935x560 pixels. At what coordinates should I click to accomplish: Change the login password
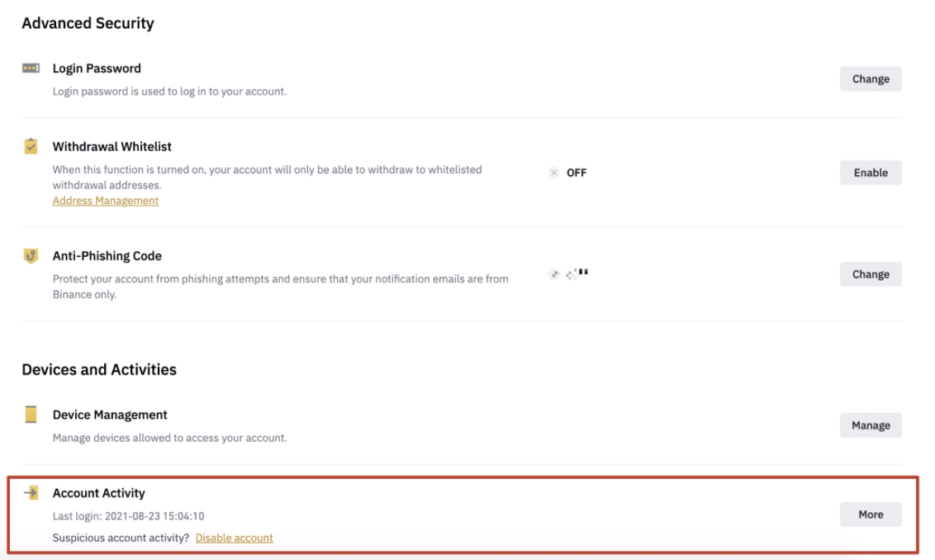(871, 79)
